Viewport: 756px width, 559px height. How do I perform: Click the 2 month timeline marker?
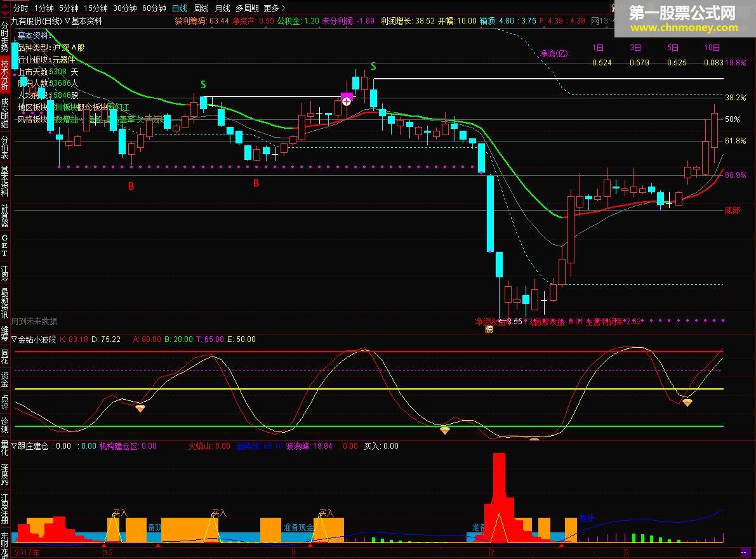[492, 552]
